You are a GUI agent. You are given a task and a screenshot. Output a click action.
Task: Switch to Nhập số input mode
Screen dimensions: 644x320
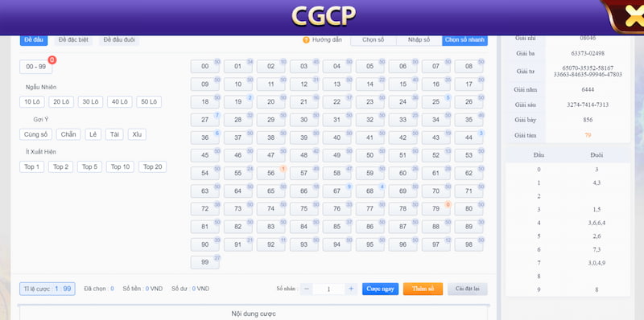419,39
